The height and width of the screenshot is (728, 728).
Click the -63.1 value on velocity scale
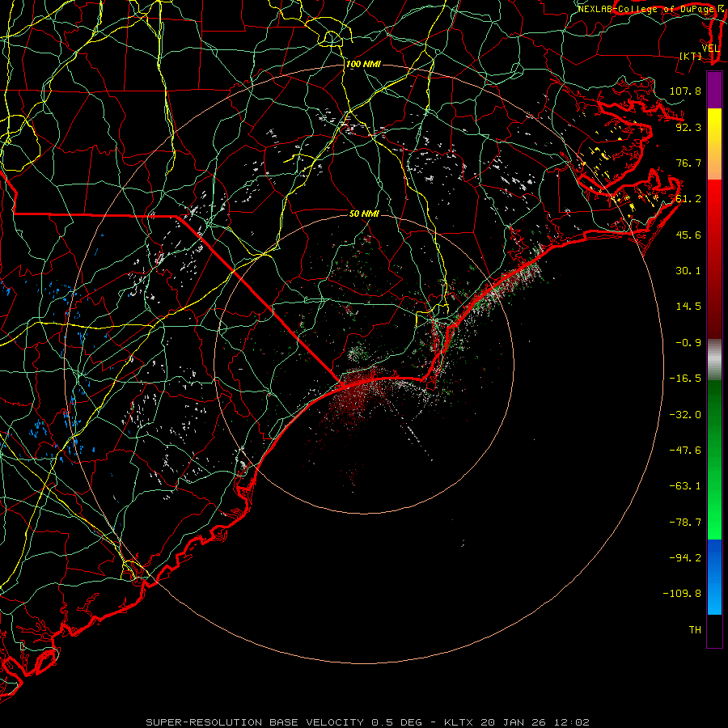click(685, 486)
